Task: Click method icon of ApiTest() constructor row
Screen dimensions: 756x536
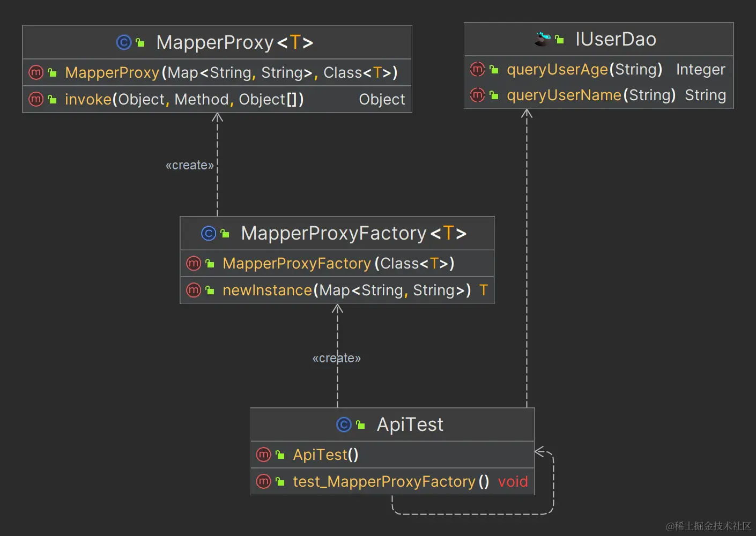Action: tap(264, 455)
